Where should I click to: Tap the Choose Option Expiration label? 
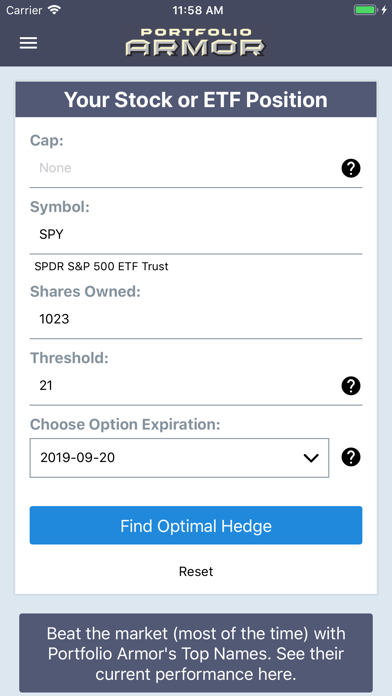click(x=125, y=424)
